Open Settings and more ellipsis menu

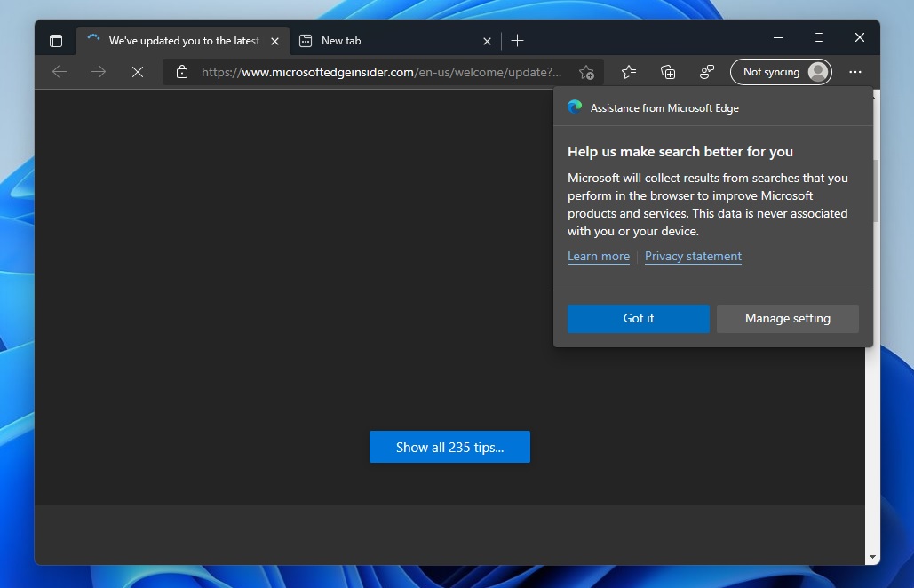[855, 72]
